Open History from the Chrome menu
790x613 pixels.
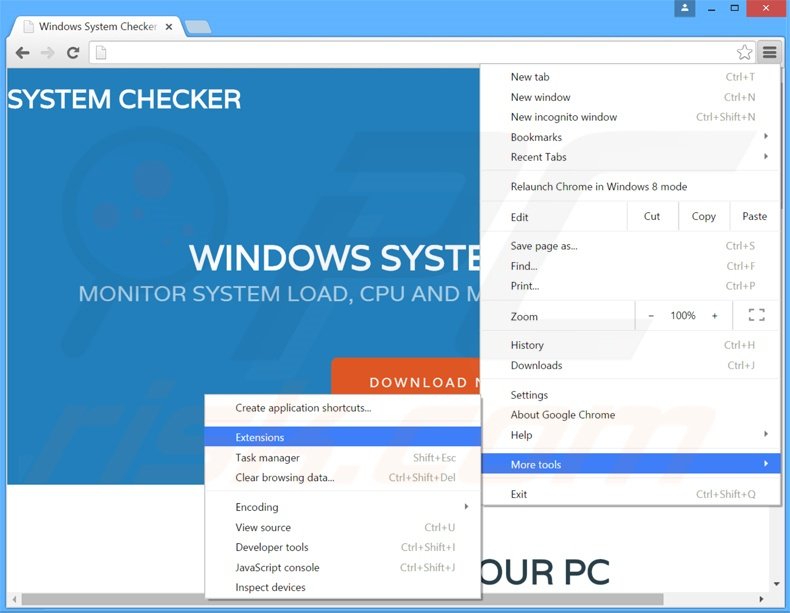click(x=630, y=345)
